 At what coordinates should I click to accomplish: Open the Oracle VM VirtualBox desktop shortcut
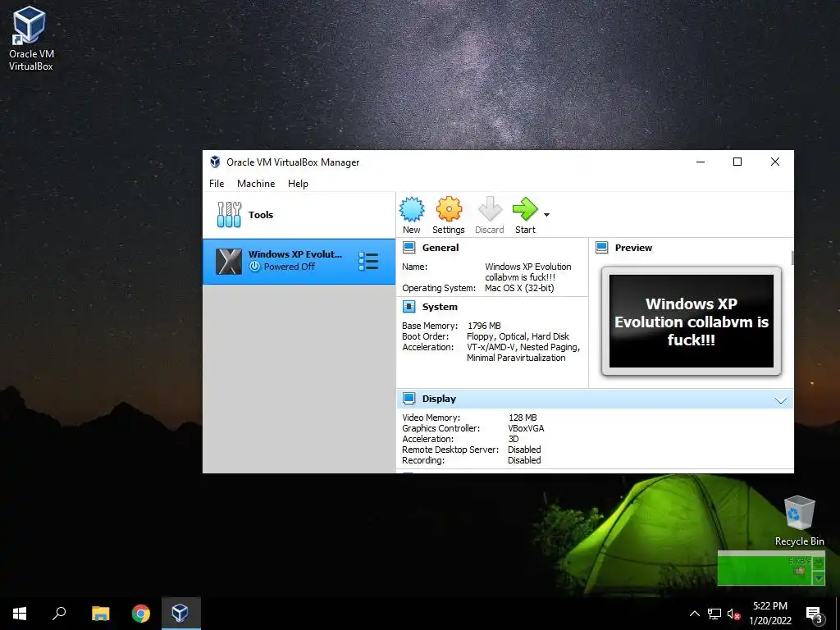[x=30, y=39]
